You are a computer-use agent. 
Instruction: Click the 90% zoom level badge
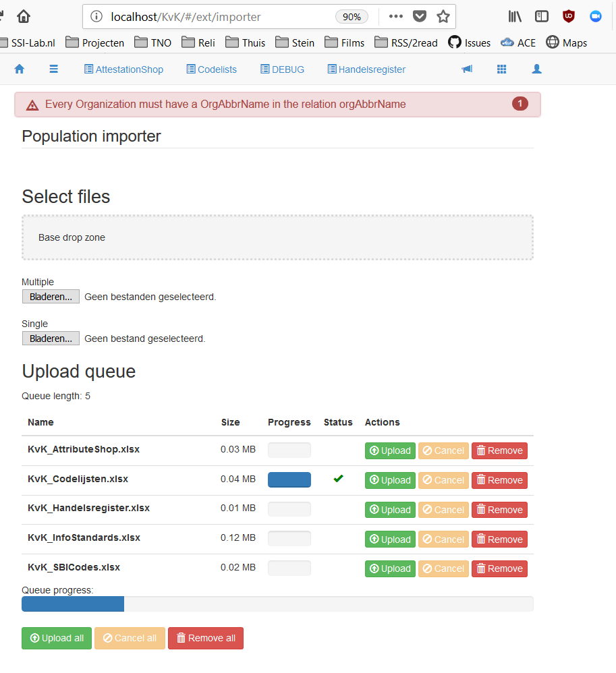point(352,17)
